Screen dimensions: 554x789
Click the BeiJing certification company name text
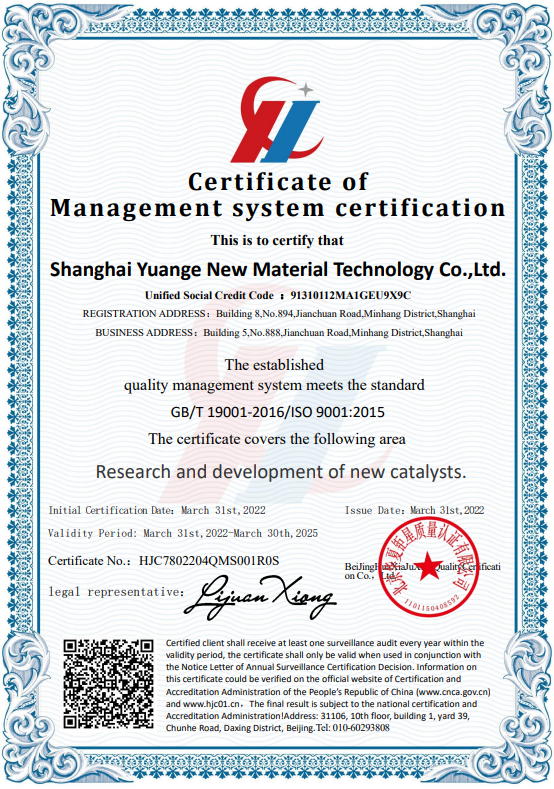click(423, 571)
